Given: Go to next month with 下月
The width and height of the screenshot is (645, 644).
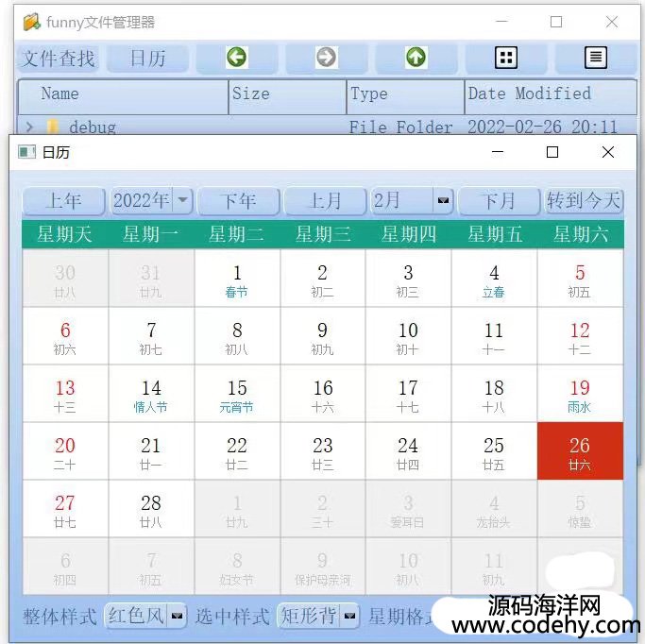Looking at the screenshot, I should 498,201.
